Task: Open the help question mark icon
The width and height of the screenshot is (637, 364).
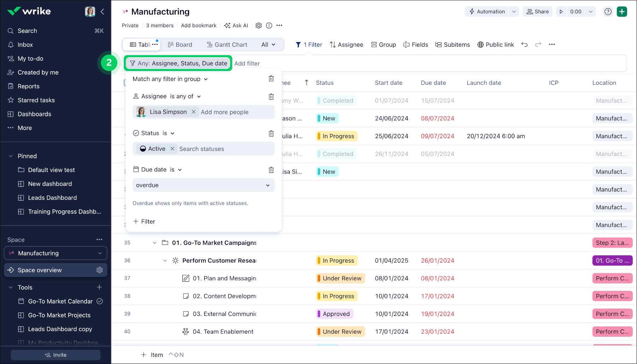Action: pyautogui.click(x=608, y=12)
